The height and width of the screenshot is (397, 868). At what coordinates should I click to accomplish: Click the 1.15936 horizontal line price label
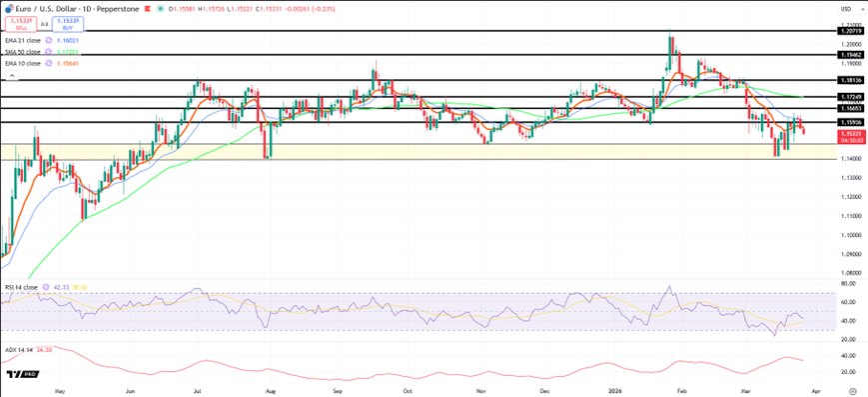tap(850, 121)
